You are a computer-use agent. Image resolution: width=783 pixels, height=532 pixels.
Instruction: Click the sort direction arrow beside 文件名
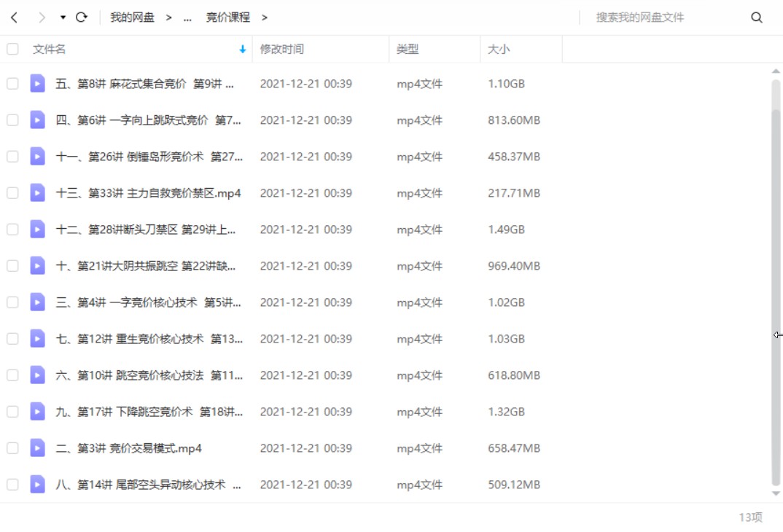[x=241, y=49]
